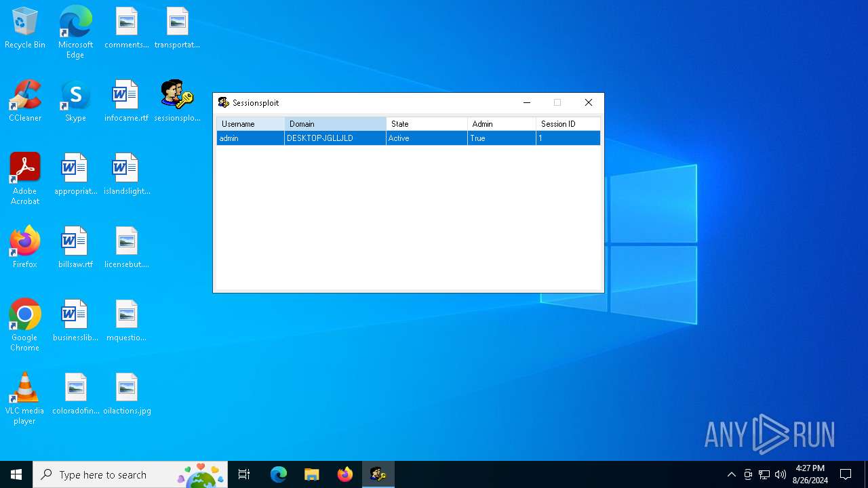Image resolution: width=868 pixels, height=488 pixels.
Task: Open the clock and date flyout
Action: (x=810, y=474)
